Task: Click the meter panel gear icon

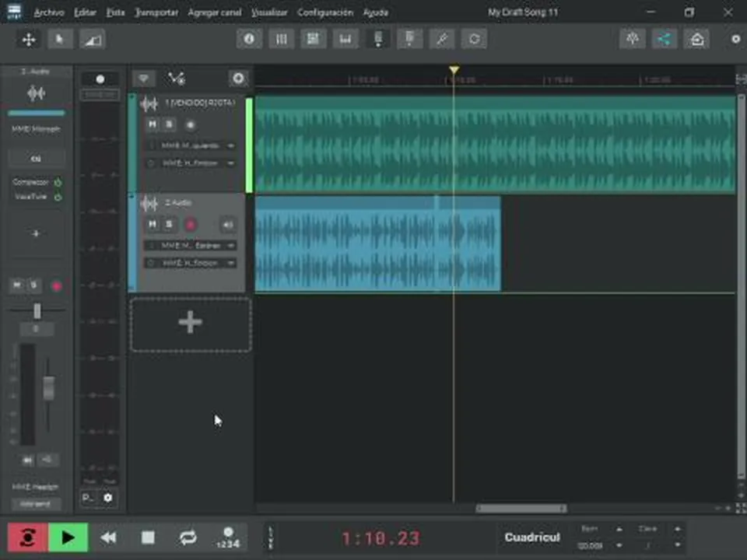Action: [108, 498]
